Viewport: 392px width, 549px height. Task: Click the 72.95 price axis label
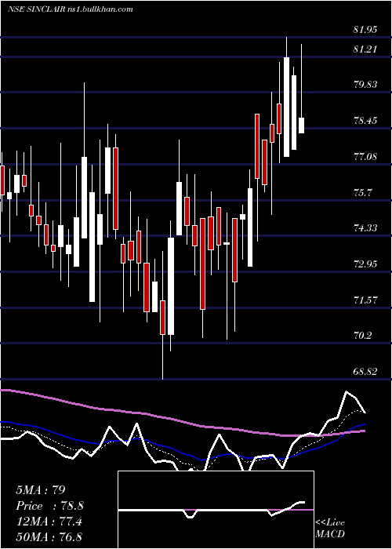(x=365, y=264)
